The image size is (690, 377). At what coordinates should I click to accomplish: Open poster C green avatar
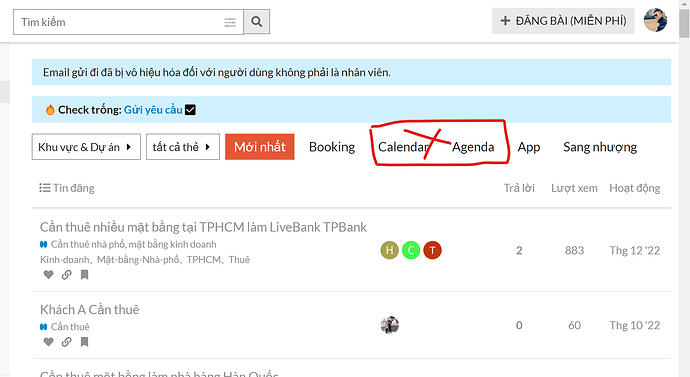pyautogui.click(x=411, y=250)
